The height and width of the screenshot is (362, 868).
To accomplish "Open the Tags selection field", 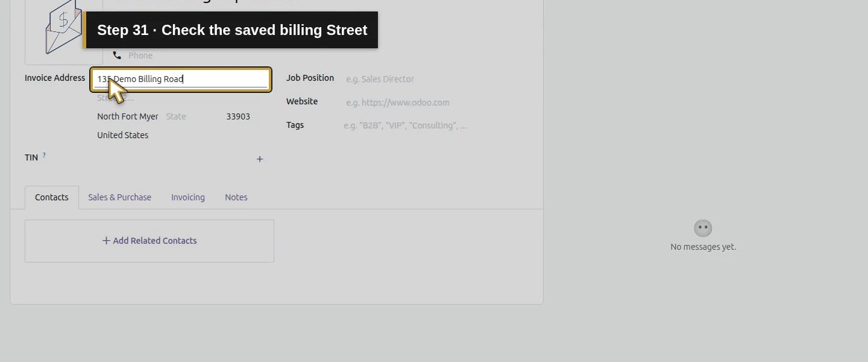I will [436, 125].
